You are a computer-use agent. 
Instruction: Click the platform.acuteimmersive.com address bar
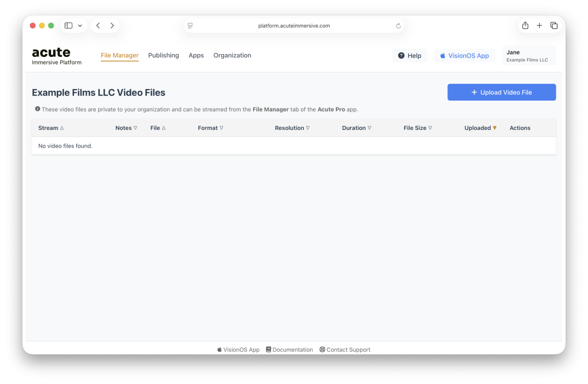pos(294,26)
